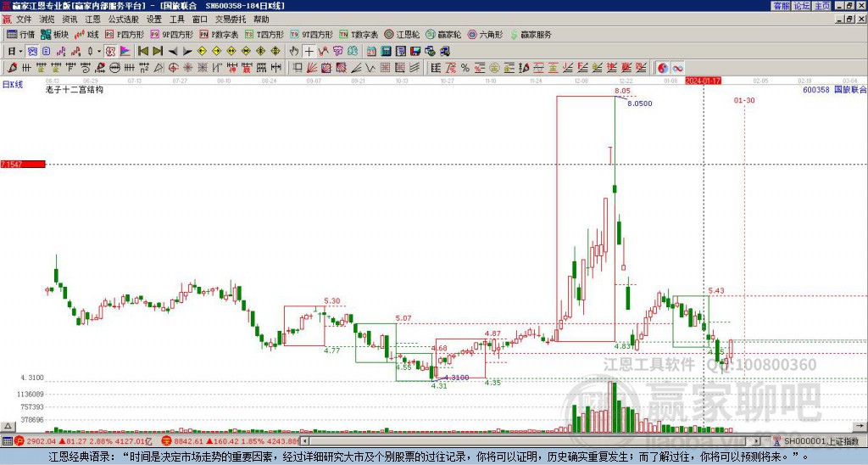Click the 老子十二宫结构 chart title
The image size is (868, 465).
75,89
